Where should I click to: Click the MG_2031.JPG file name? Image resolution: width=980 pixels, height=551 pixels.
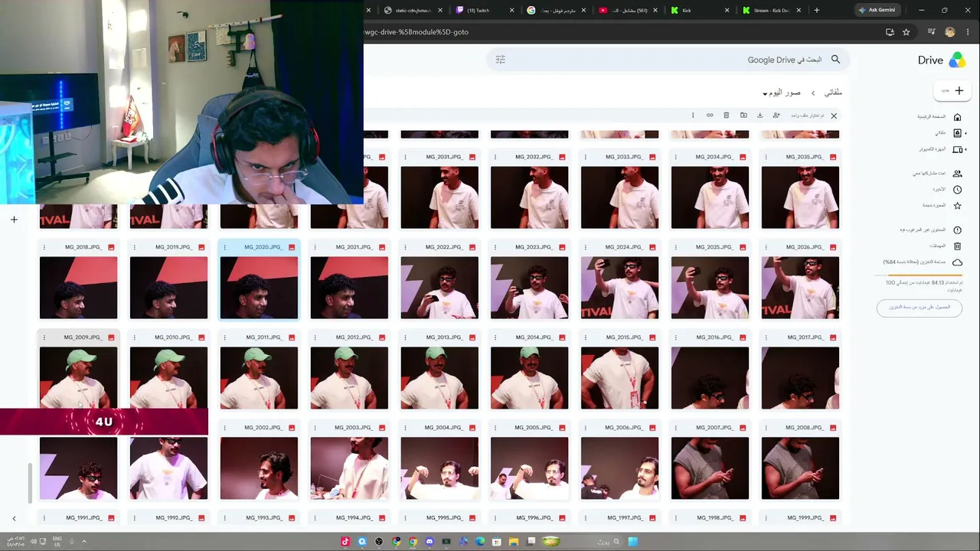click(444, 157)
